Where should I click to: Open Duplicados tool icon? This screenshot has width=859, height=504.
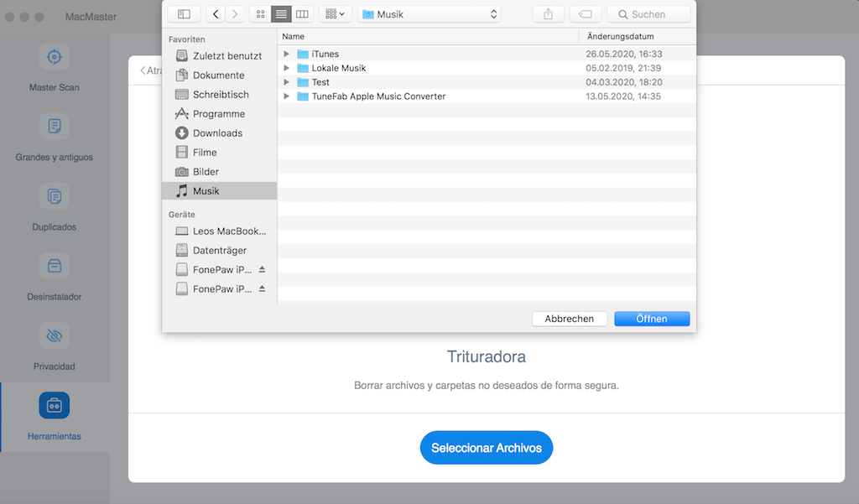pyautogui.click(x=55, y=196)
